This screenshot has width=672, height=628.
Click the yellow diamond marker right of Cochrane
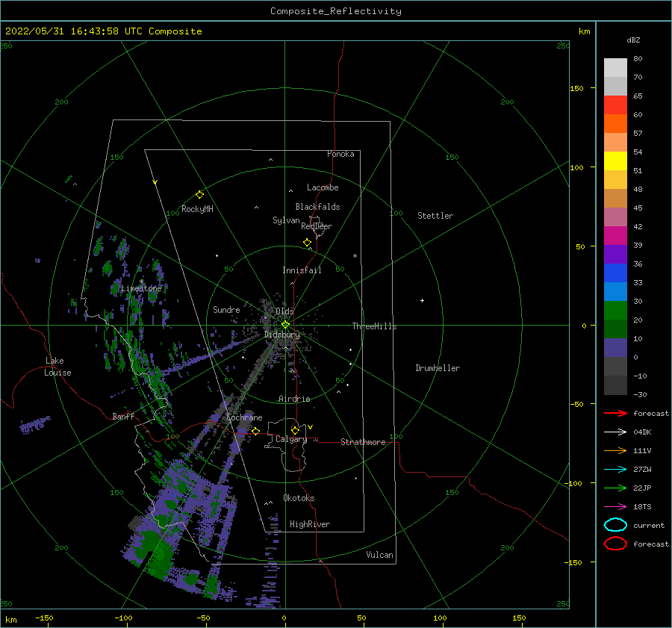tap(255, 432)
